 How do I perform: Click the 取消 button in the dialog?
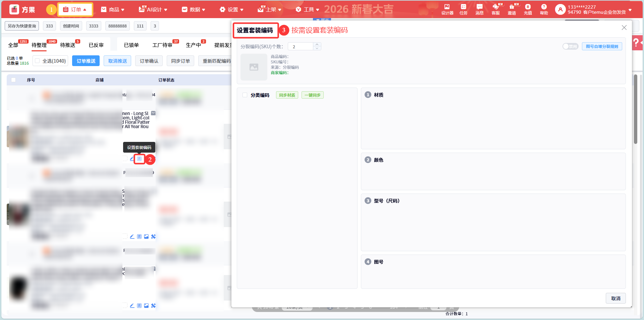pos(616,298)
